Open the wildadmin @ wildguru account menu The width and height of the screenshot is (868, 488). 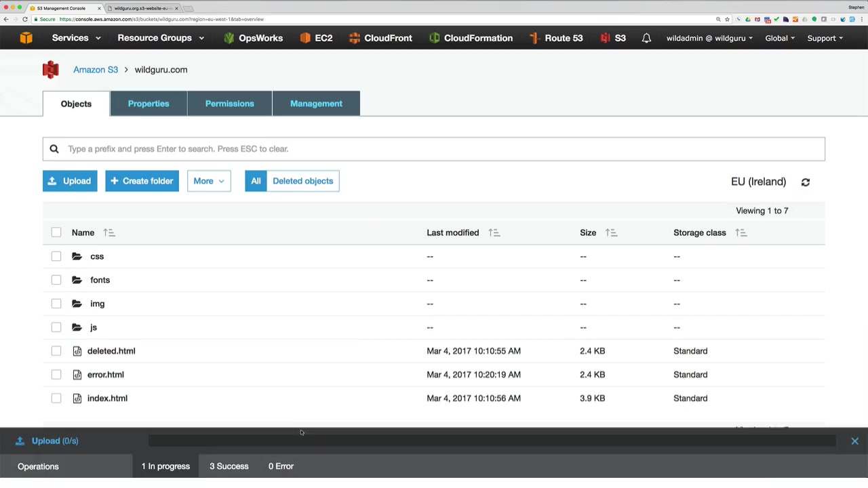[x=709, y=38]
